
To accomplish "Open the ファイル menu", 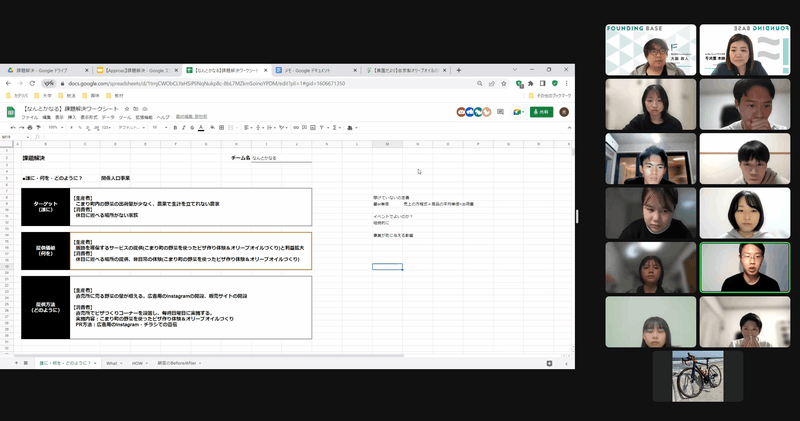I will click(30, 117).
